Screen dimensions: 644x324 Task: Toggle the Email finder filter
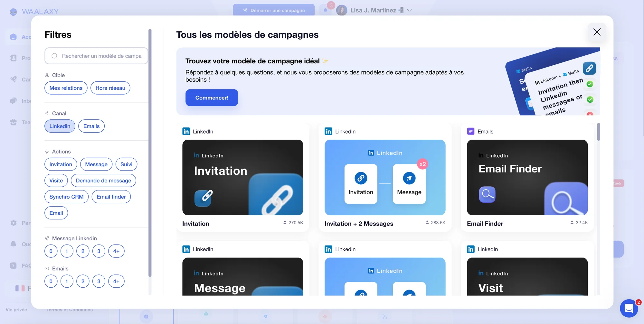(x=111, y=197)
